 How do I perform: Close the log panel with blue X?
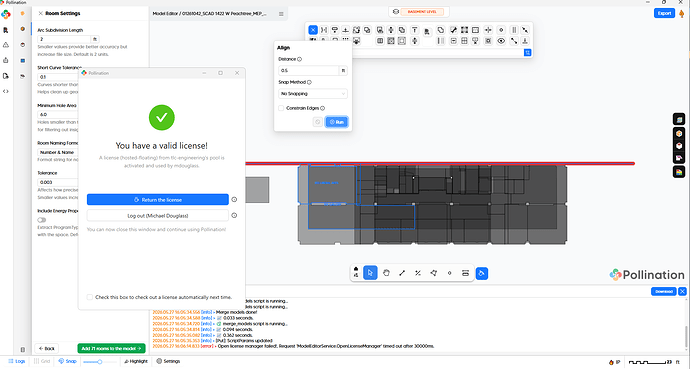[682, 291]
